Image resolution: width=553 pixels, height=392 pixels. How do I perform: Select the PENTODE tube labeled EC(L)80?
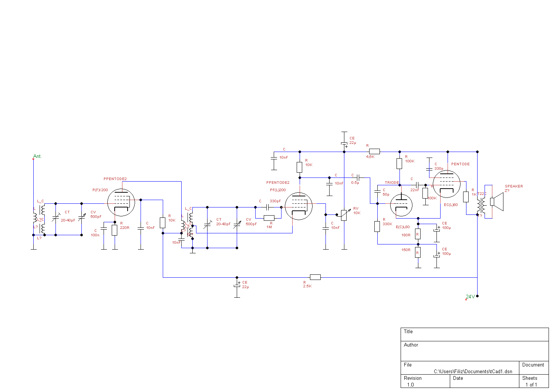(446, 184)
